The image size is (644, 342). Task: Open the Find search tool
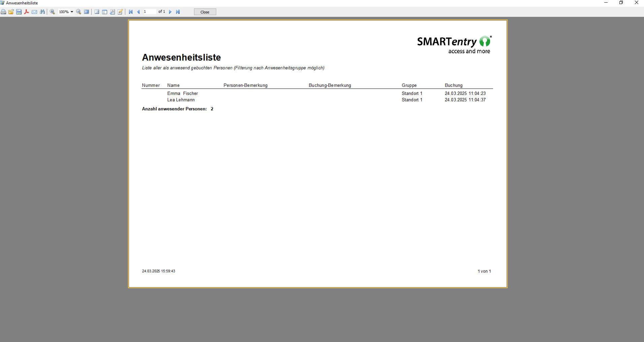pyautogui.click(x=43, y=11)
